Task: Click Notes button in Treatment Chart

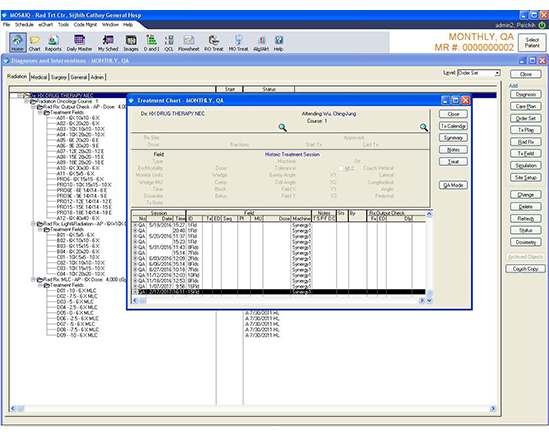Action: click(453, 150)
